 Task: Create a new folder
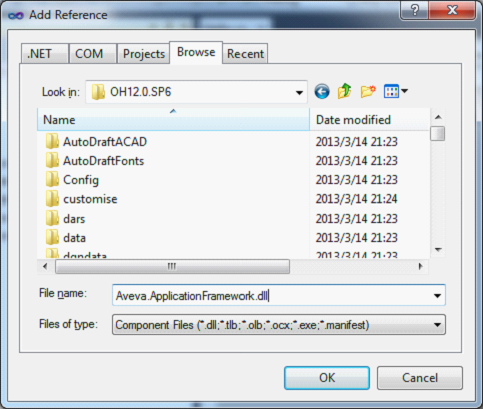coord(368,91)
